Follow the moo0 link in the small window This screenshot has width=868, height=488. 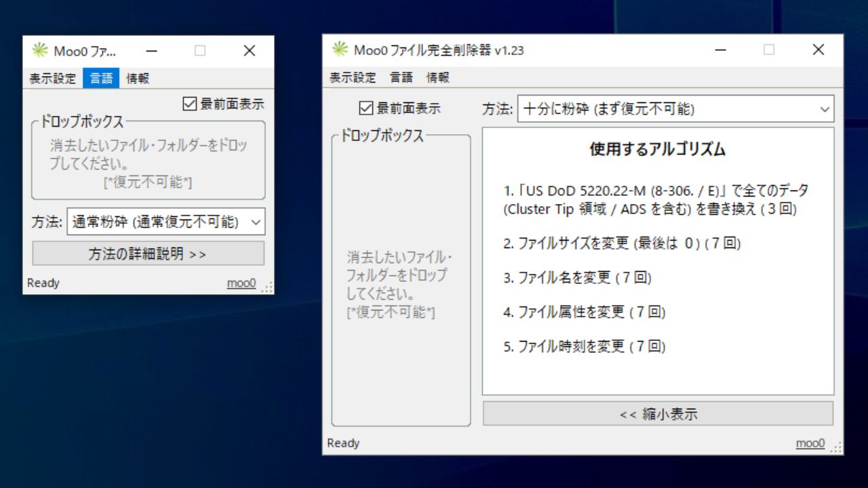[x=241, y=283]
